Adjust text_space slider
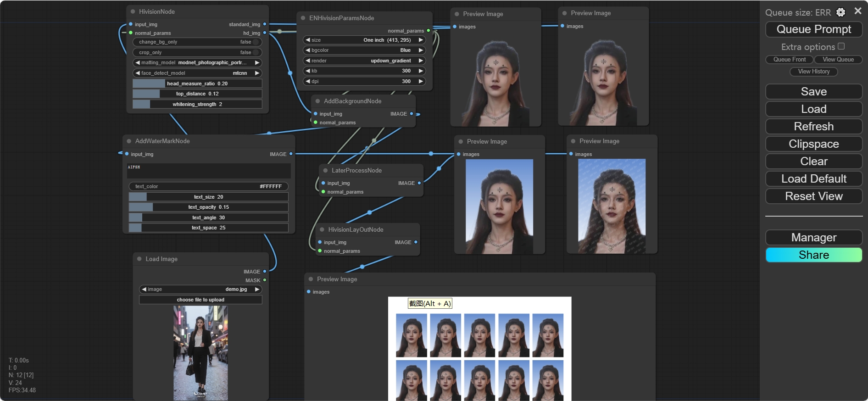This screenshot has height=401, width=868. (x=209, y=228)
